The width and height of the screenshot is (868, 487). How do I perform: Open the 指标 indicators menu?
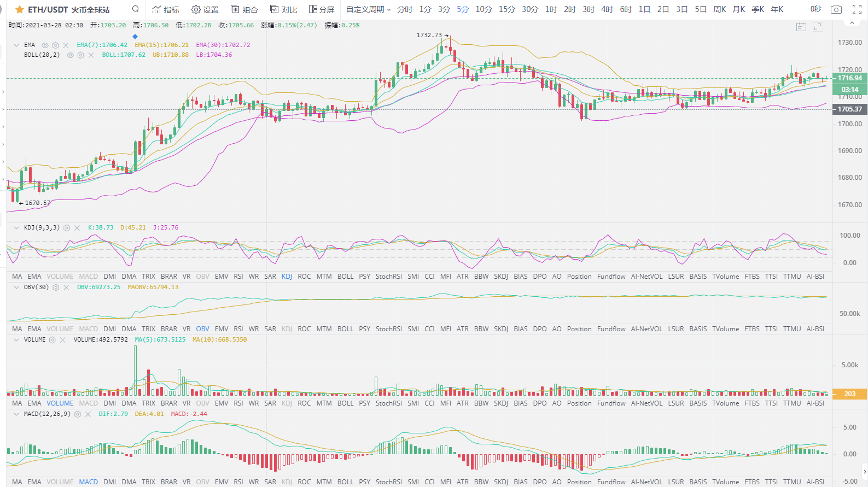coord(166,10)
